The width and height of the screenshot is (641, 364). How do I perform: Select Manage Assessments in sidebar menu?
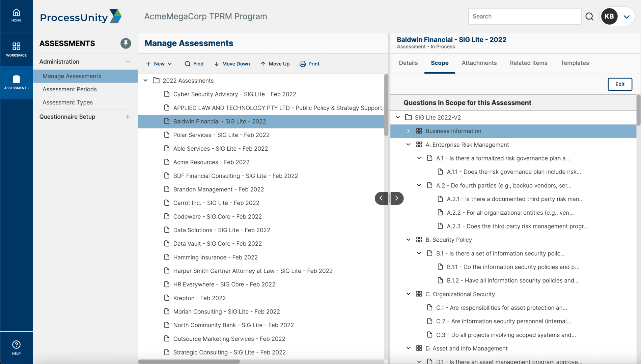(85, 76)
